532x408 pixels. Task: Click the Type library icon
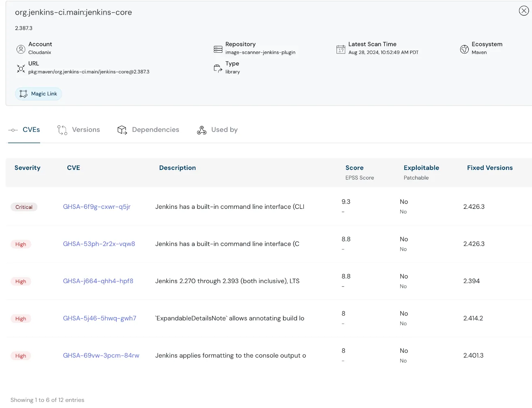click(218, 68)
